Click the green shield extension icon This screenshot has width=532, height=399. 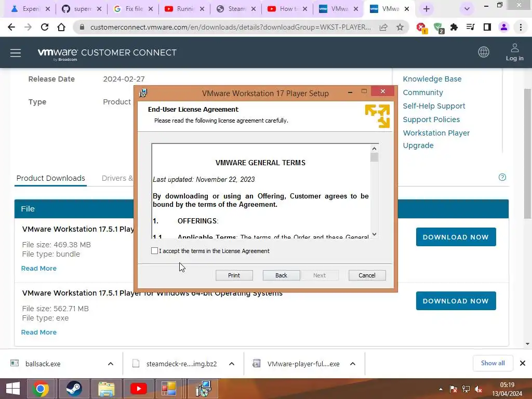[x=438, y=28]
